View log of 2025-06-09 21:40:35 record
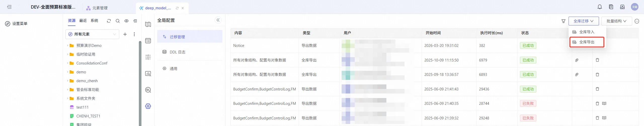This screenshot has height=126, width=644. 604,104
